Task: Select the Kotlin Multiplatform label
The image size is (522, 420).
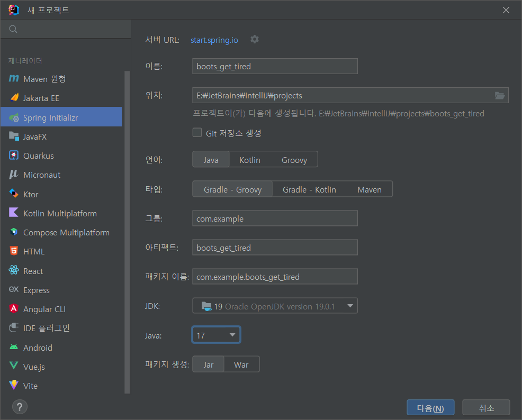Action: 60,214
